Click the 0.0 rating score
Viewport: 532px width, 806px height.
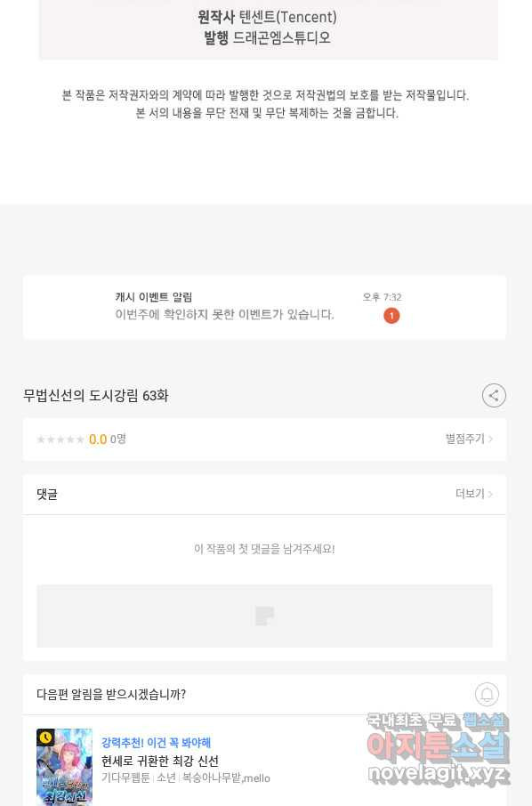pos(98,439)
